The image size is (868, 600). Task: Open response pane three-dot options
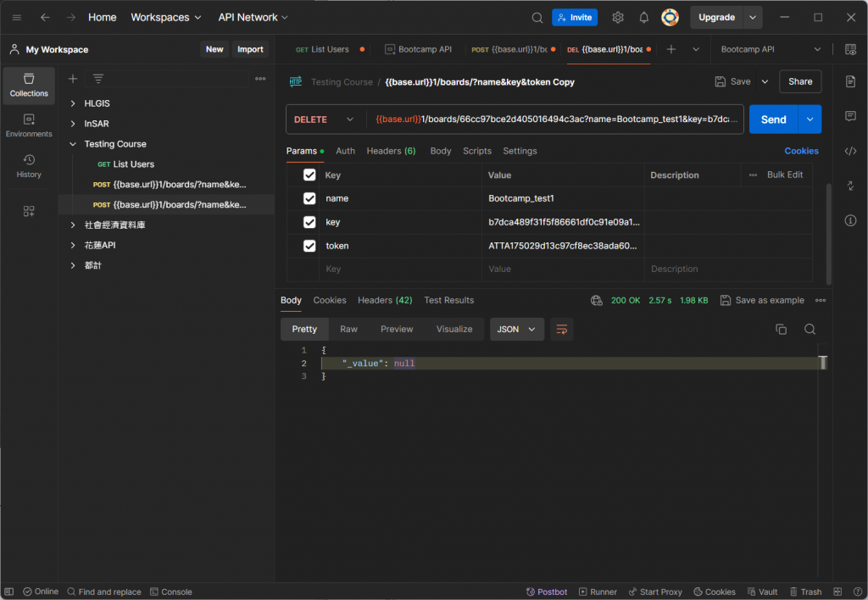point(821,300)
